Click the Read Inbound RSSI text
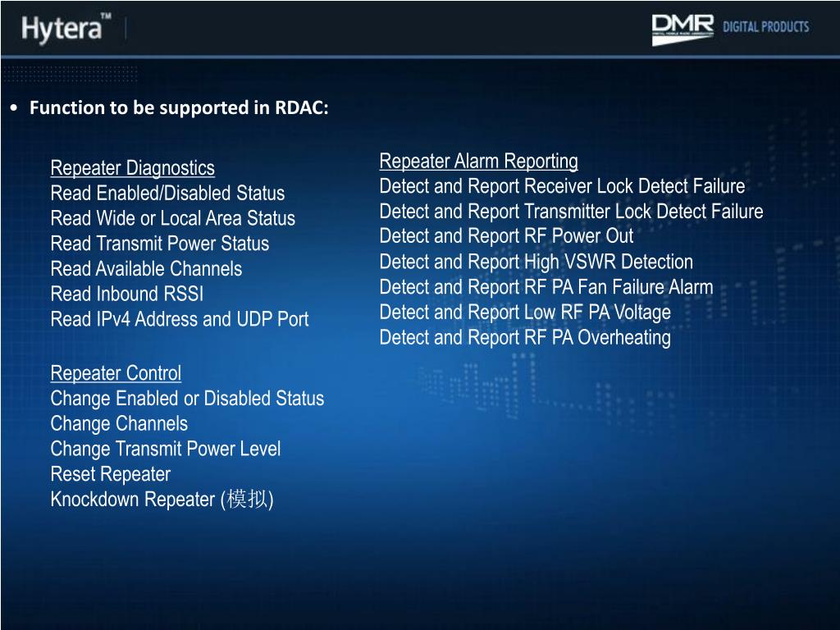This screenshot has width=840, height=630. [126, 294]
